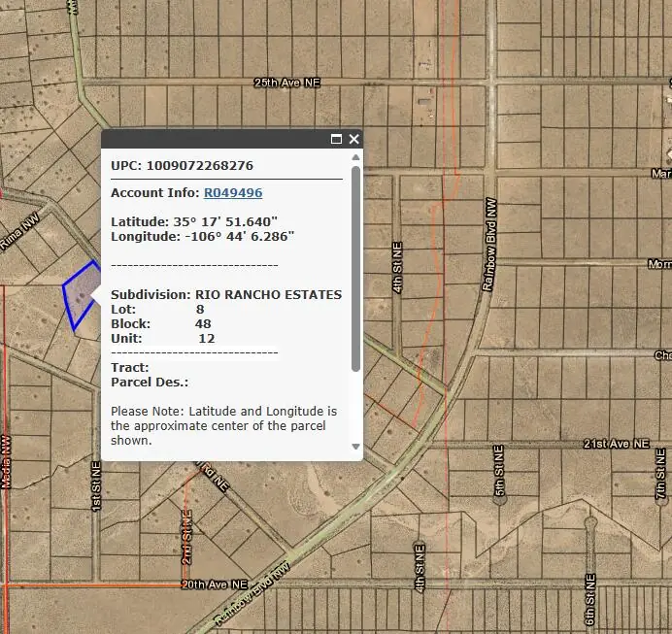This screenshot has height=634, width=672.
Task: Close the parcel info popup
Action: 354,139
